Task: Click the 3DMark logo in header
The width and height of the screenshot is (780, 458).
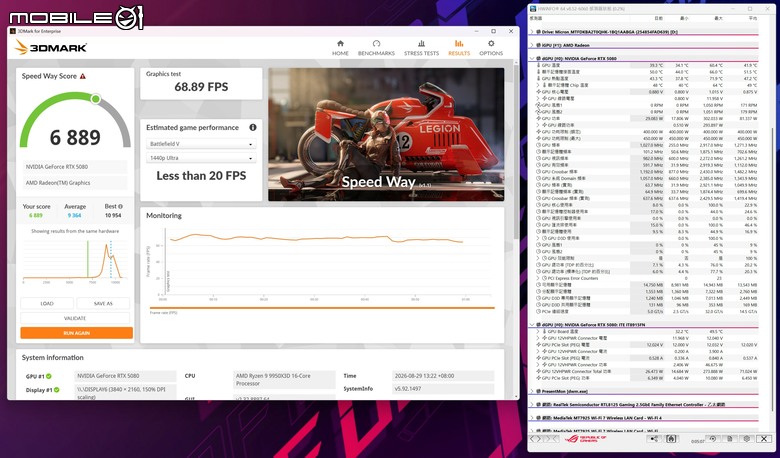Action: tap(51, 48)
